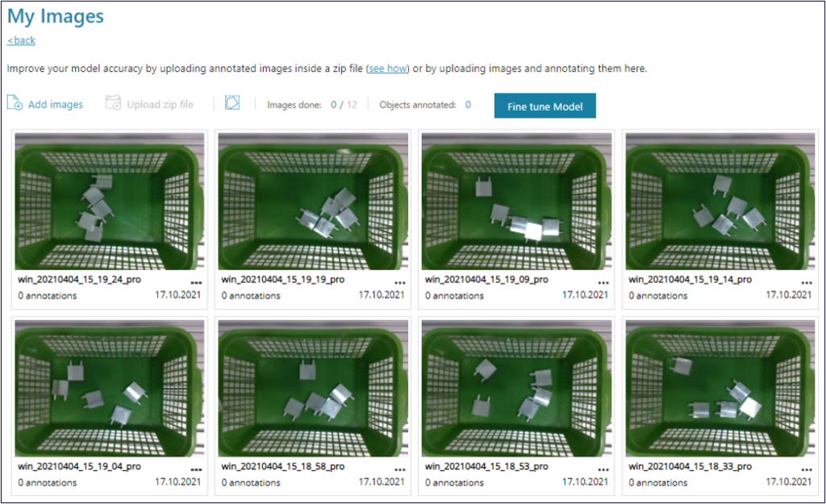Viewport: 826px width, 504px height.
Task: Open options menu for win_20210404_15_19_09_pro
Action: [603, 283]
